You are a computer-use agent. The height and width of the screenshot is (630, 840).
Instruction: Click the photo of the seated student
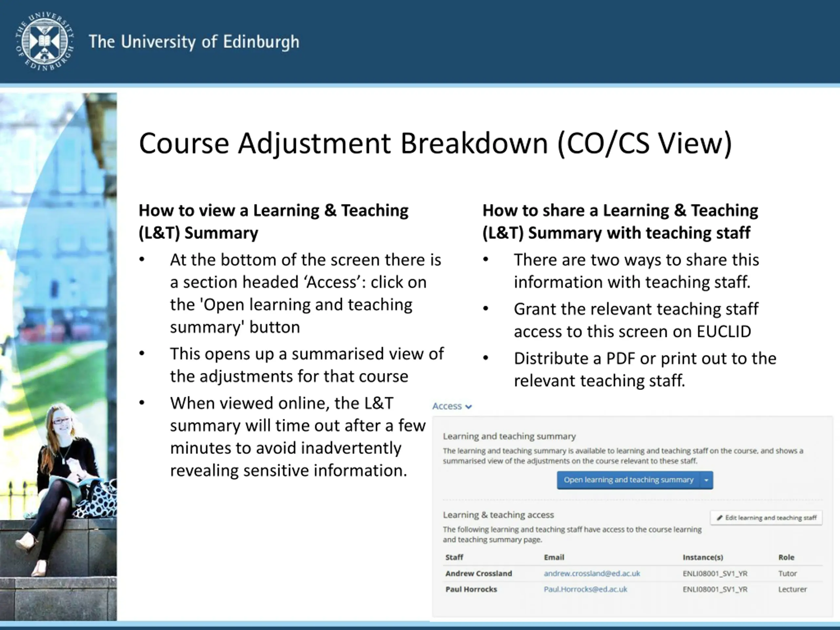58,357
